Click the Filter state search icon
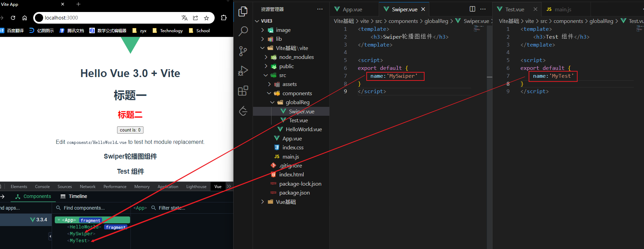 click(x=154, y=208)
